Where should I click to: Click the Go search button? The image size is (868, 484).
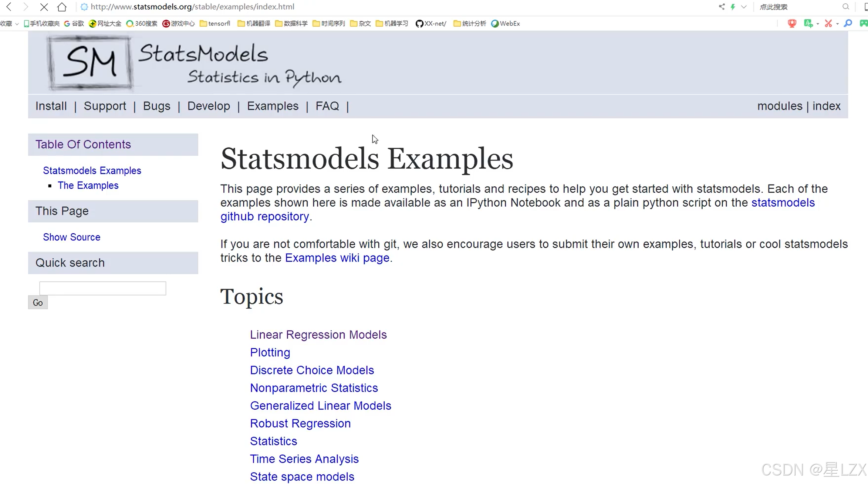click(x=38, y=302)
